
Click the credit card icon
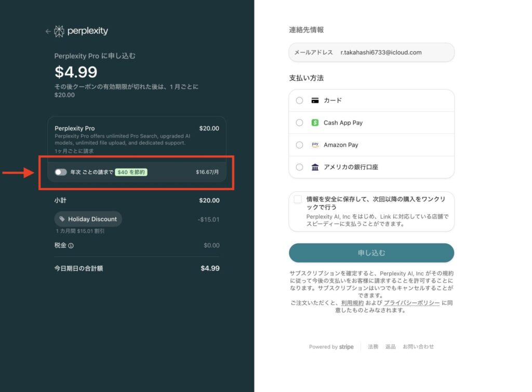pos(315,101)
